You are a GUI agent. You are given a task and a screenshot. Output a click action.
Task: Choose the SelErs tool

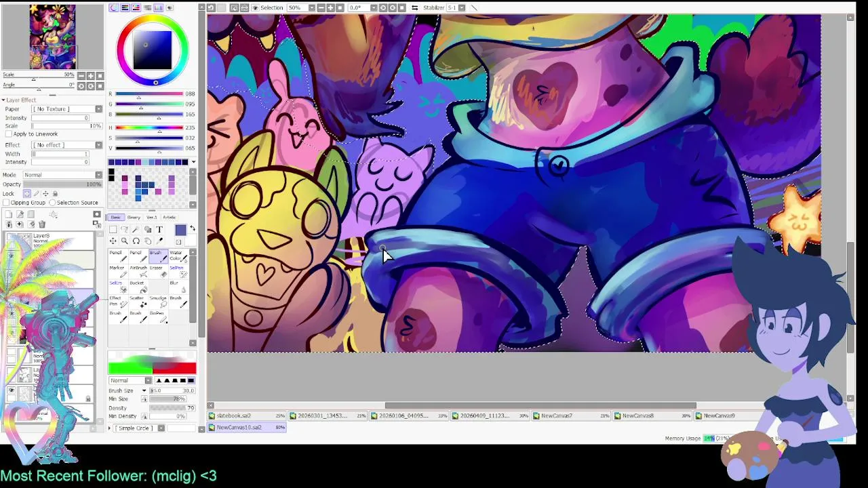click(x=118, y=287)
